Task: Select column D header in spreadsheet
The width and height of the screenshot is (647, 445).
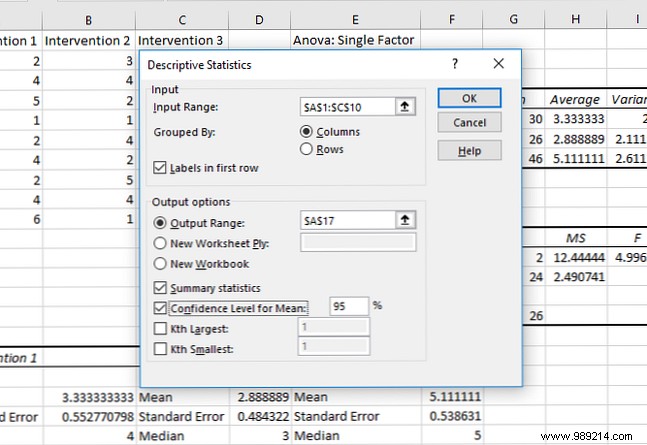Action: tap(259, 20)
